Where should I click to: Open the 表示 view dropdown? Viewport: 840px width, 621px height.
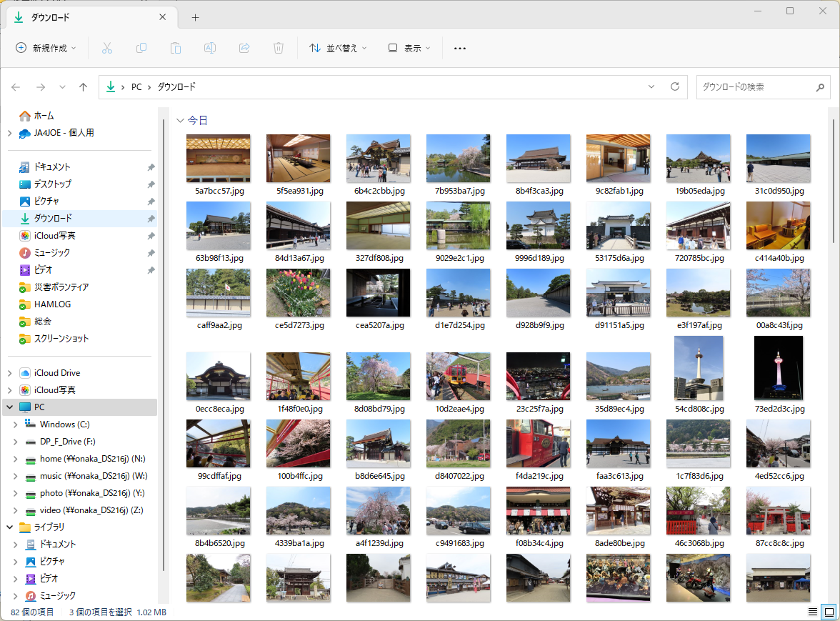409,48
